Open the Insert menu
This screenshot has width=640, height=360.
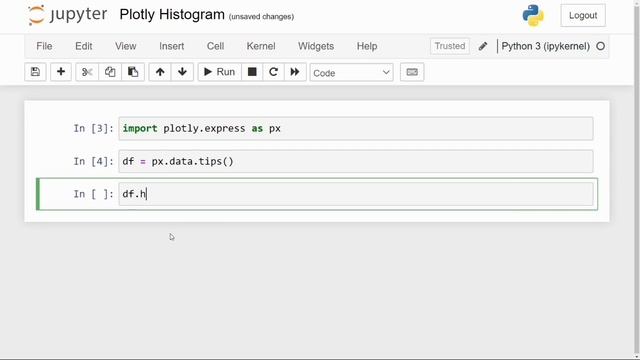171,46
